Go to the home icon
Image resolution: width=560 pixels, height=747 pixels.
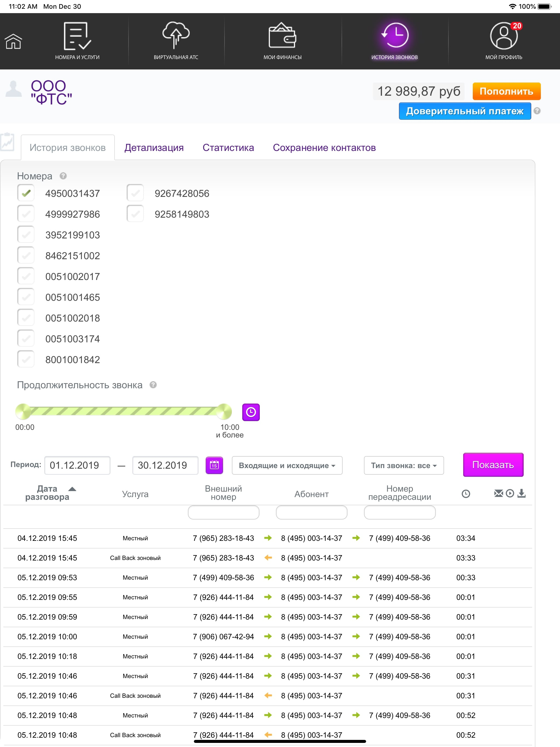[13, 41]
